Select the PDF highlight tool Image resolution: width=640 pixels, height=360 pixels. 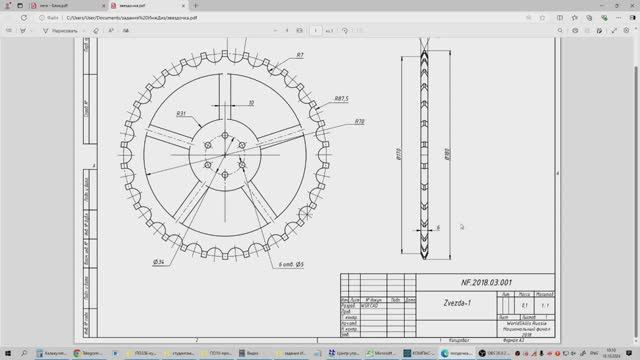pyautogui.click(x=23, y=31)
